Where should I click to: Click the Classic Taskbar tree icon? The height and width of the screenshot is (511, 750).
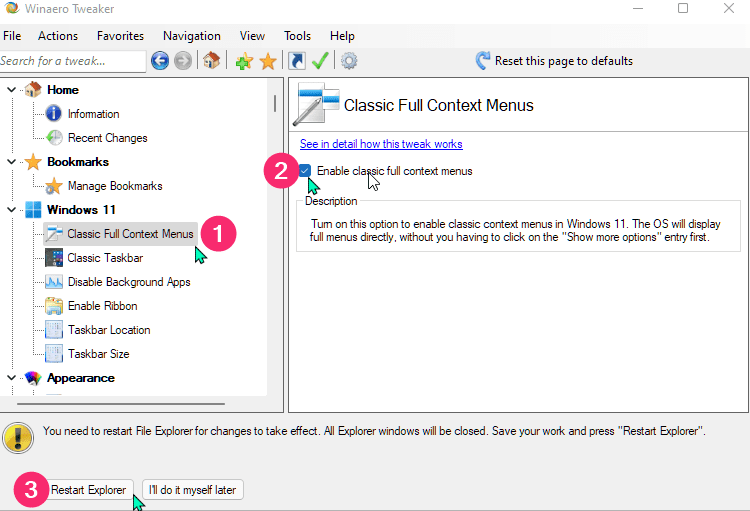point(54,257)
